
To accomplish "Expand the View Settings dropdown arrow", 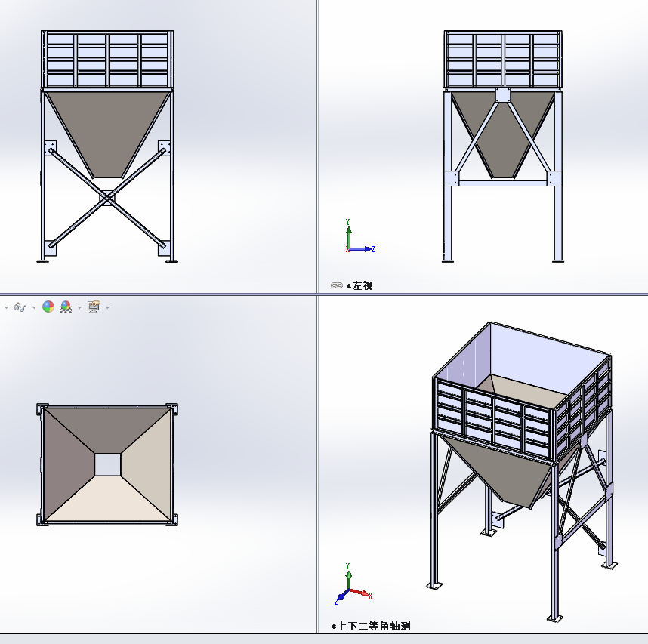I will [107, 307].
